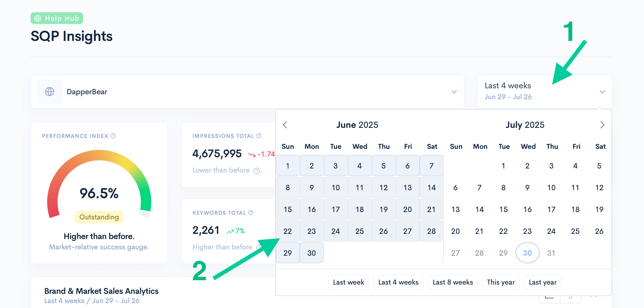This screenshot has height=308, width=644.
Task: Pick June 12 in the calendar
Action: click(x=384, y=188)
